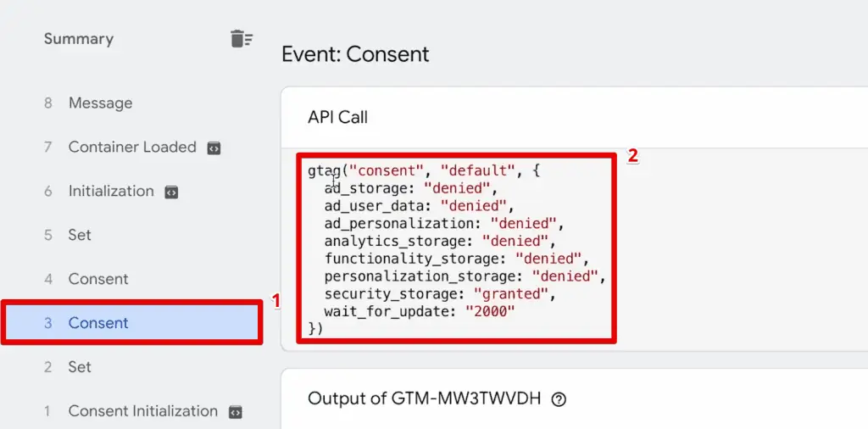Select event 8 Message
The width and height of the screenshot is (868, 429).
pyautogui.click(x=131, y=103)
